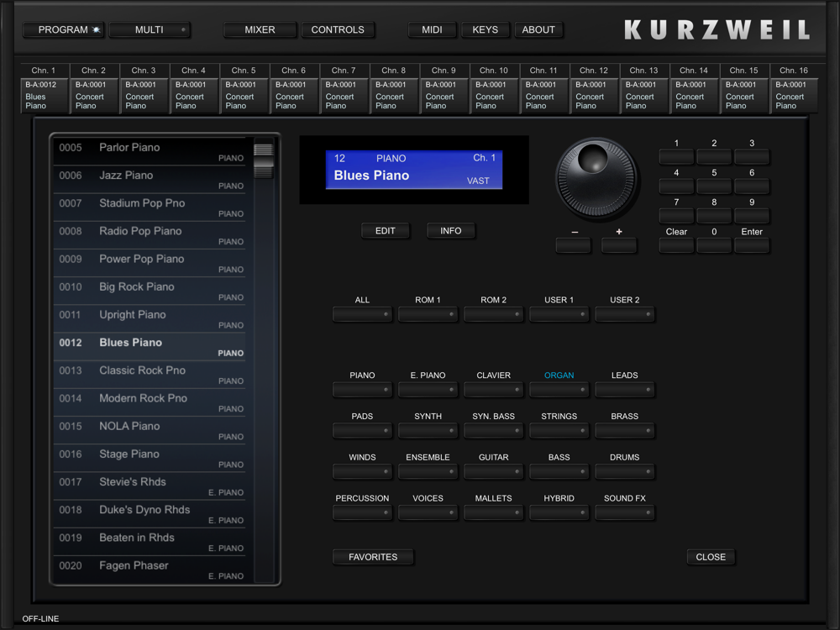Pick 0020 Fagen Phaser in the program list
840x630 pixels.
point(150,570)
